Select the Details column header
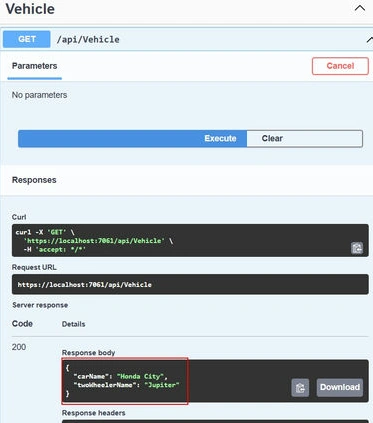The height and width of the screenshot is (423, 373). point(73,324)
